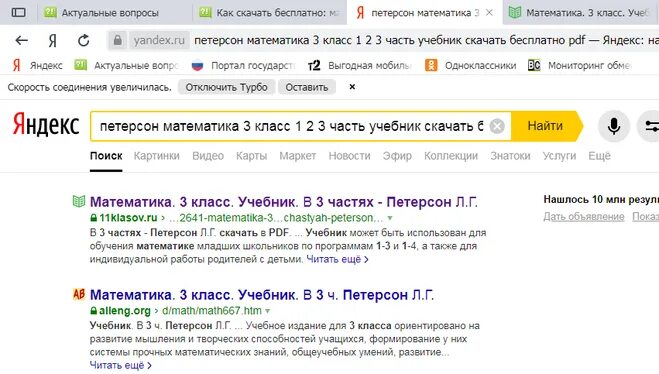Image resolution: width=659 pixels, height=374 pixels.
Task: Click the padlock site security icon
Action: pos(118,40)
